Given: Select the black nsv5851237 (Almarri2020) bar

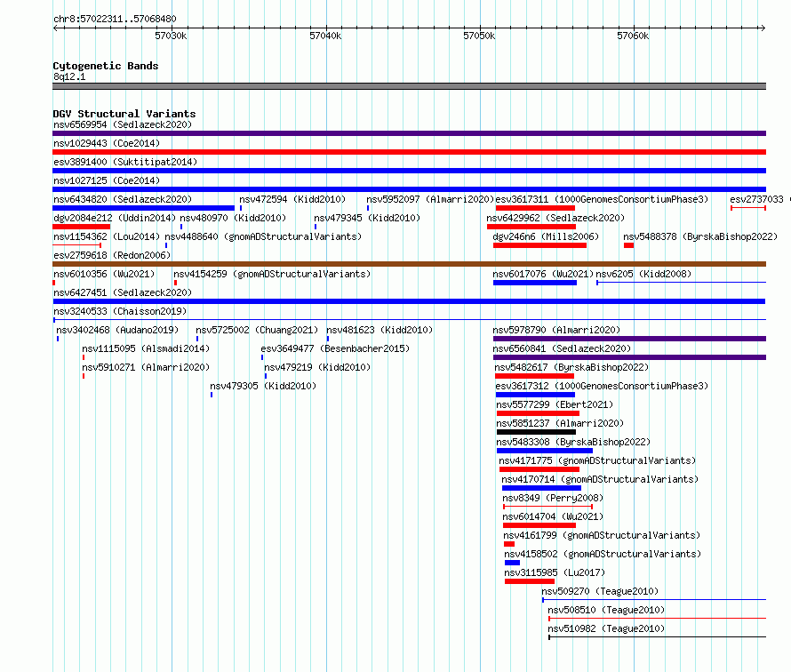Looking at the screenshot, I should 536,432.
